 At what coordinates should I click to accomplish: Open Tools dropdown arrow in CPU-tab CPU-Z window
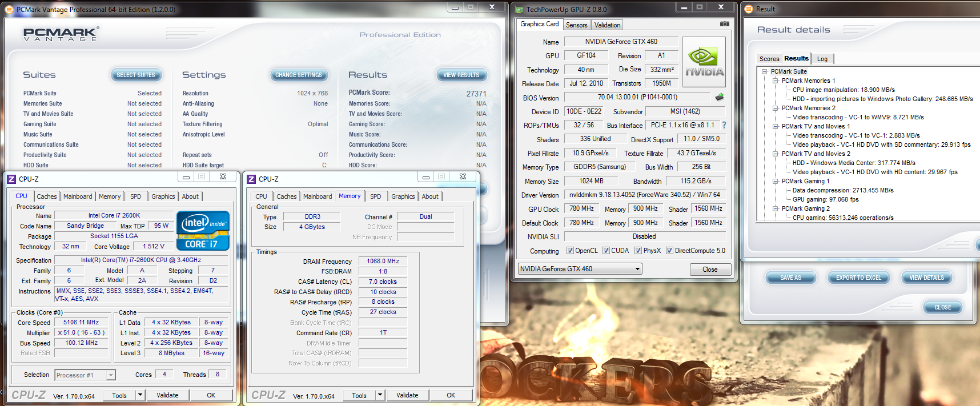(139, 395)
